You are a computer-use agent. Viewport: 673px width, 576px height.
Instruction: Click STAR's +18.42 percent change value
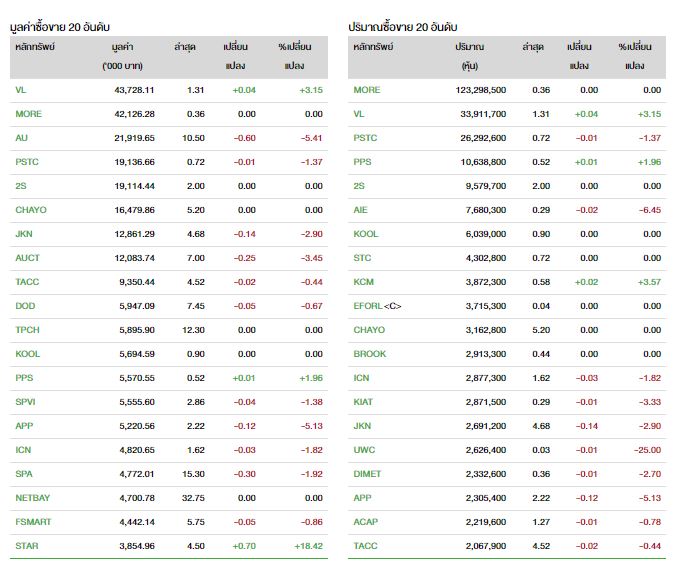pos(309,546)
